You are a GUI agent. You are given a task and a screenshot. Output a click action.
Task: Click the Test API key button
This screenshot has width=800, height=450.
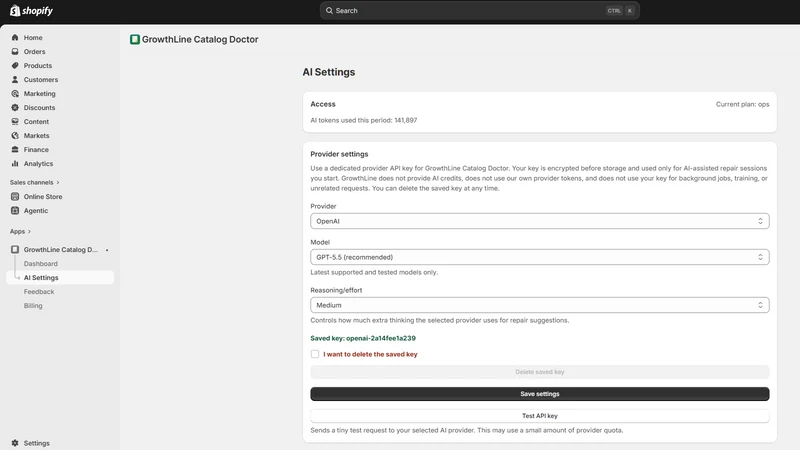[x=540, y=416]
